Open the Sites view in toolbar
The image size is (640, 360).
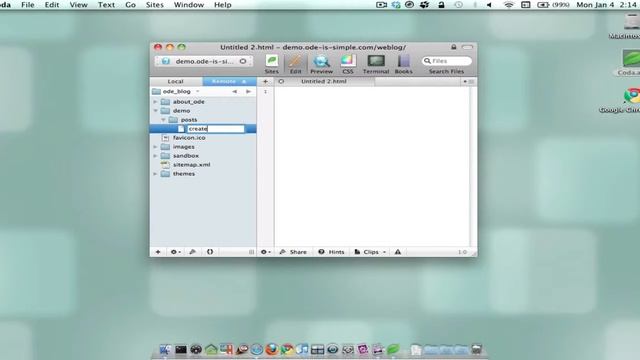(x=271, y=64)
